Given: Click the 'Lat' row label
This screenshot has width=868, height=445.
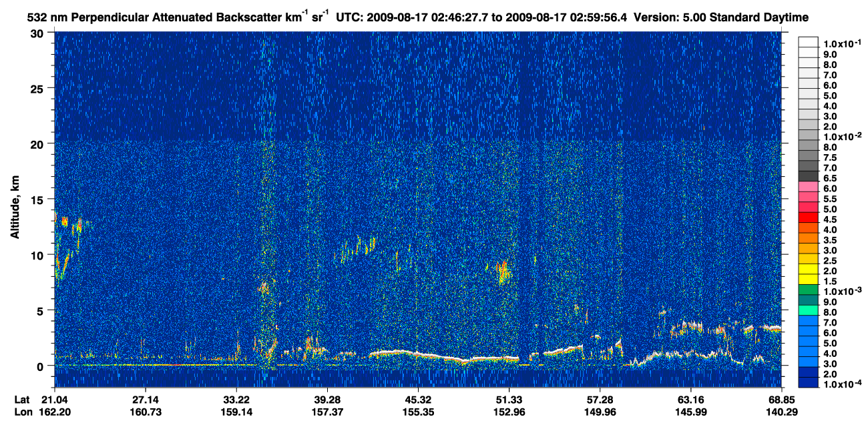Looking at the screenshot, I should [22, 400].
